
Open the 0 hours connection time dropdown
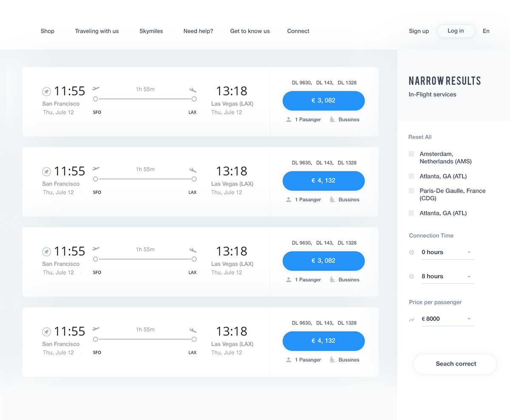tap(447, 253)
